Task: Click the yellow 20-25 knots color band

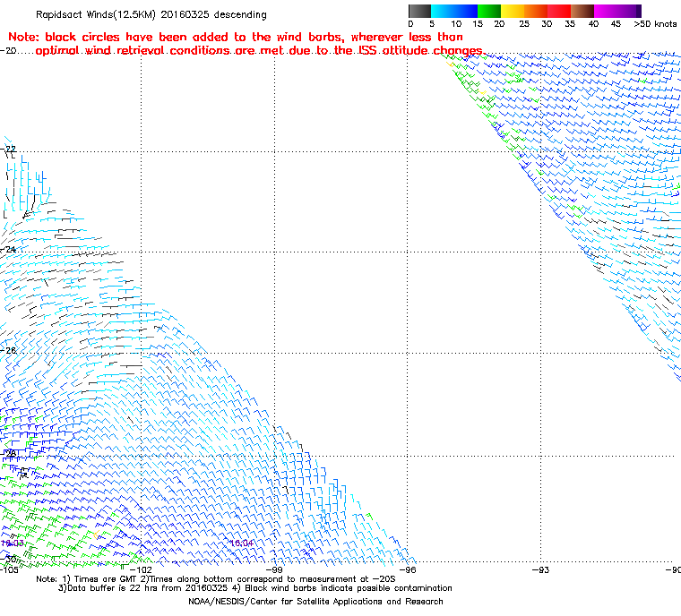Action: tap(513, 11)
